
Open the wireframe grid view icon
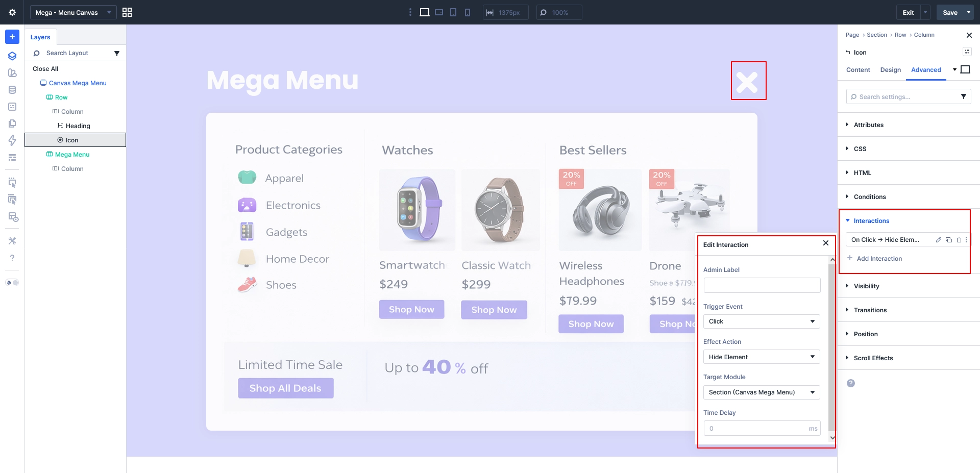[x=127, y=12]
